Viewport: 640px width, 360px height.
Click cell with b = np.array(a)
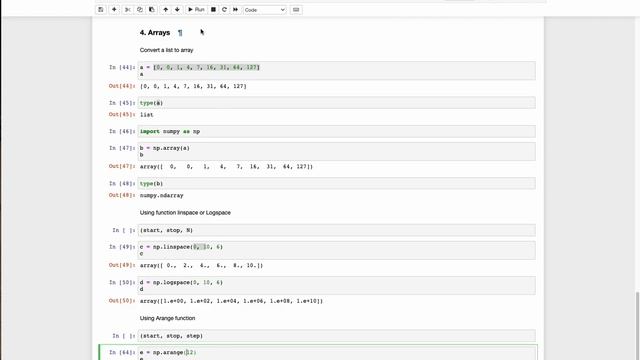[336, 151]
